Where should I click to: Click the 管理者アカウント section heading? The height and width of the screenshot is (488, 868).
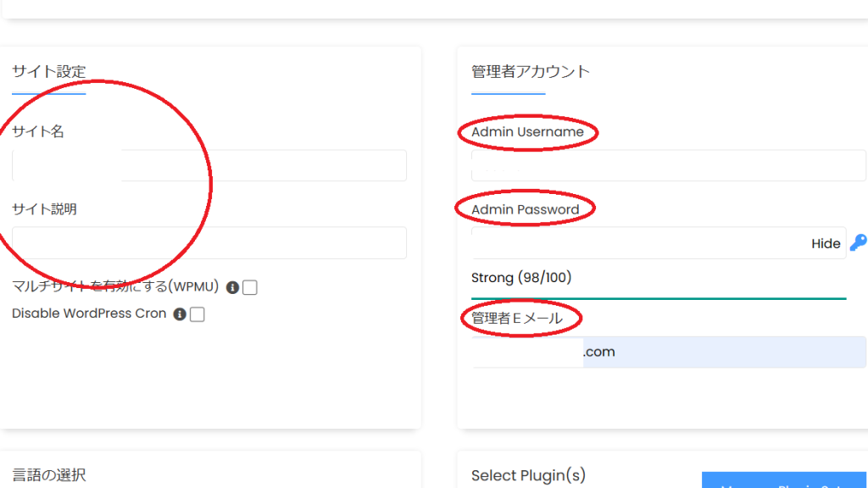(x=531, y=72)
